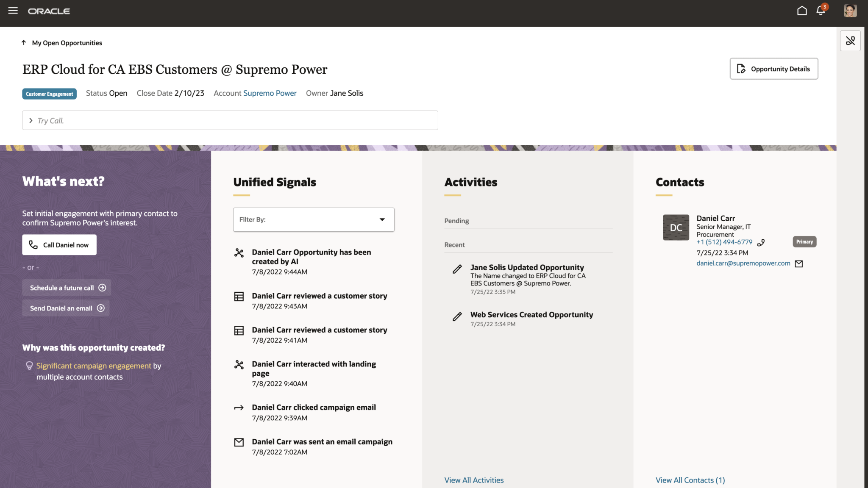Image resolution: width=868 pixels, height=488 pixels.
Task: Open View All Activities link
Action: [x=474, y=480]
